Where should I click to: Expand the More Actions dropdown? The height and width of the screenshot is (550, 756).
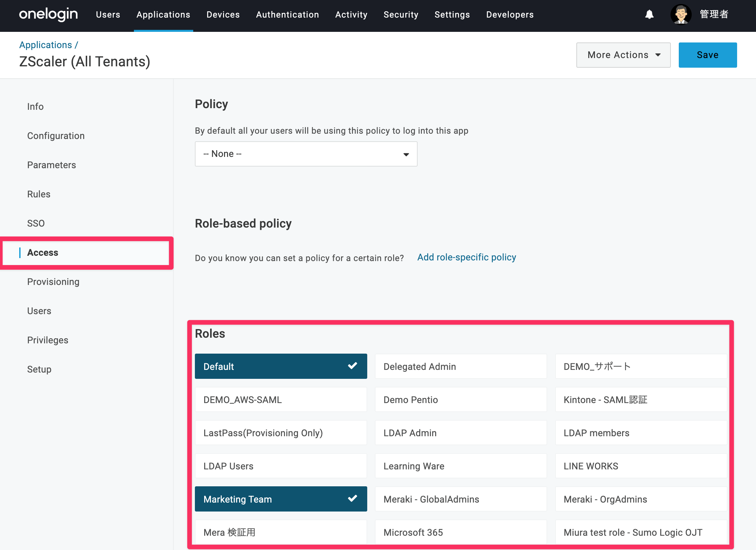623,55
